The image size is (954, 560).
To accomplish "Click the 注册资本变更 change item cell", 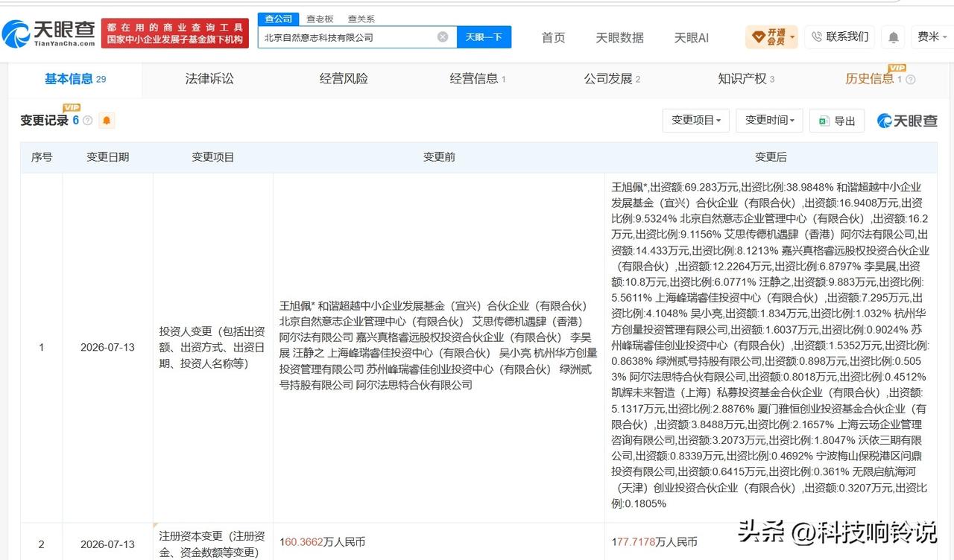I will click(x=212, y=544).
